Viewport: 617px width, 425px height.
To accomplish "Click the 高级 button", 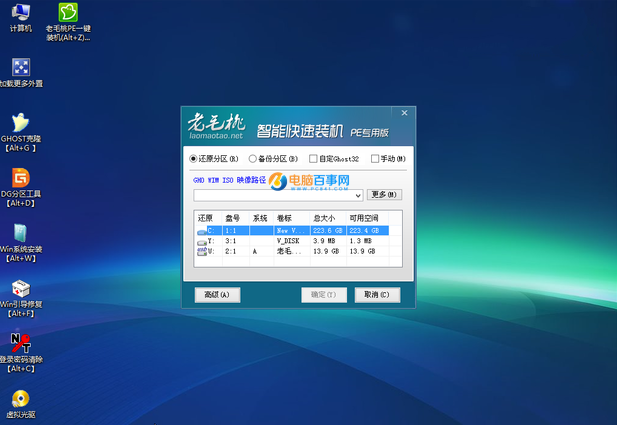I will pos(217,295).
